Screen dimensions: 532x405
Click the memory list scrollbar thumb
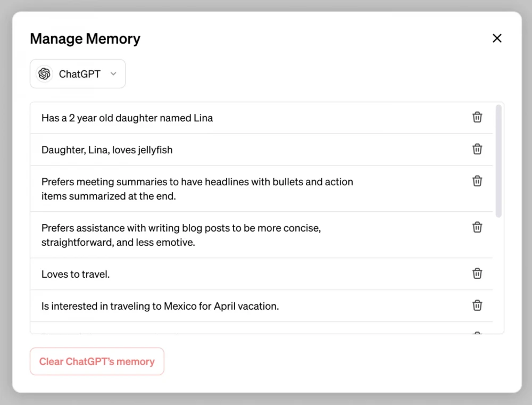[498, 161]
